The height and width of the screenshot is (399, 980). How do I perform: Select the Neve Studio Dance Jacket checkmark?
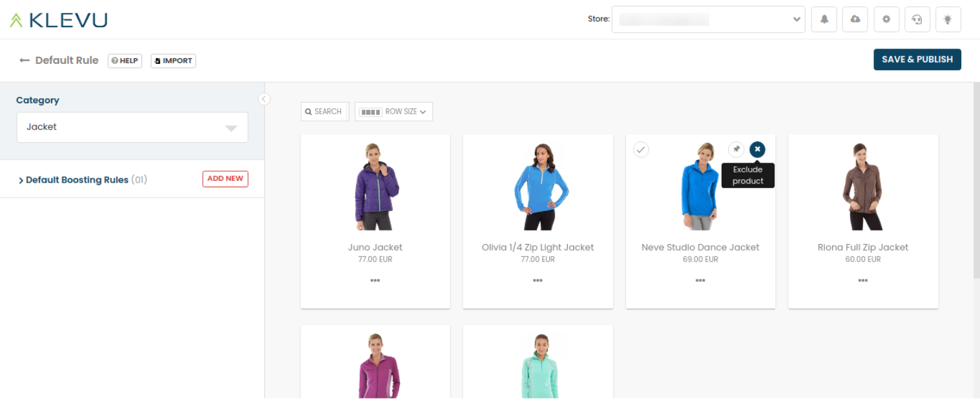click(641, 149)
